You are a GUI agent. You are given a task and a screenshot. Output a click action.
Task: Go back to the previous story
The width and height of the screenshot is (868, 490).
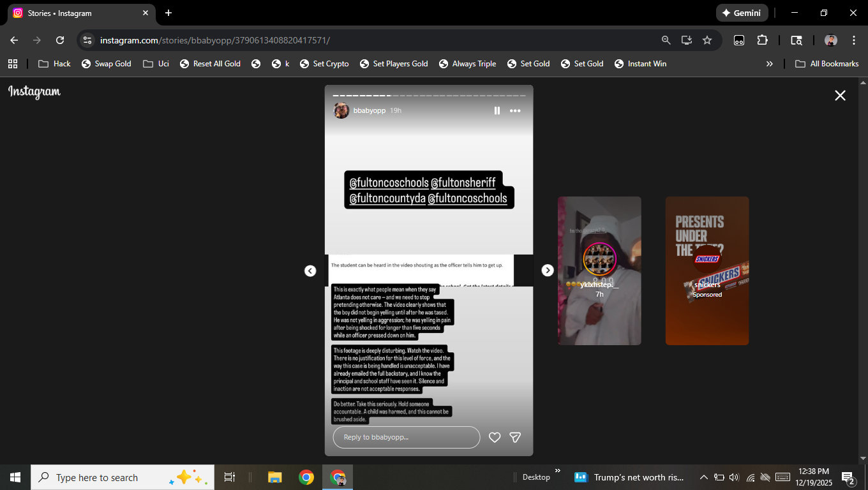pos(310,271)
